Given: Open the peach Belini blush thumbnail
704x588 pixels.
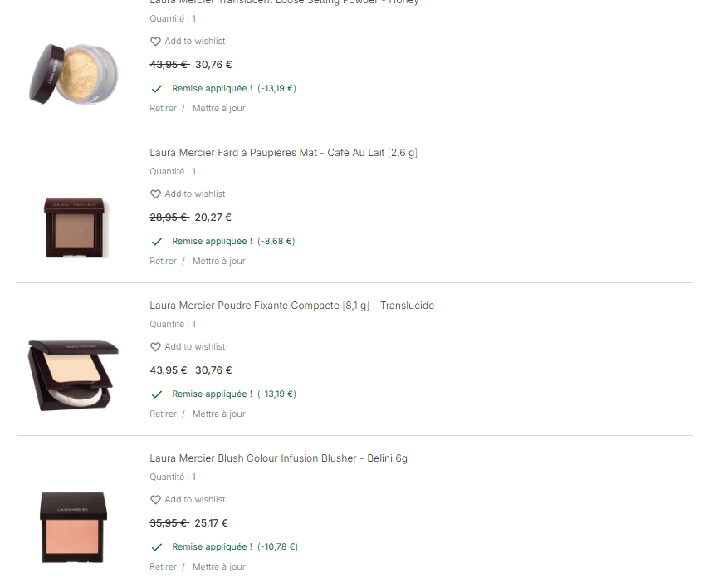Looking at the screenshot, I should click(74, 527).
